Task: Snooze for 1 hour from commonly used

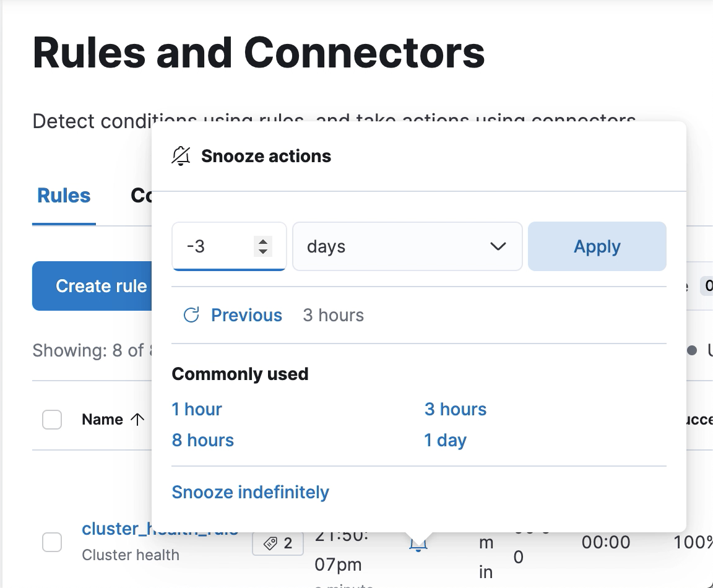Action: coord(196,409)
